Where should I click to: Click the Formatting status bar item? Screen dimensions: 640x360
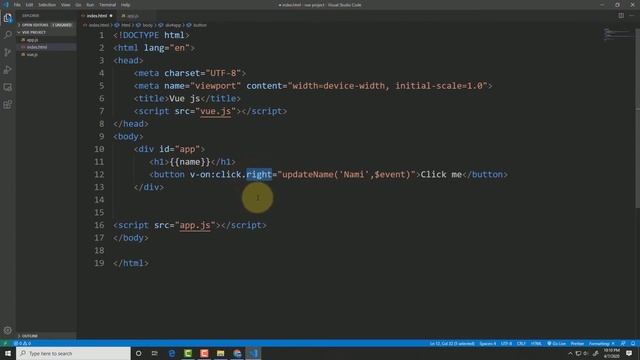[x=602, y=344]
